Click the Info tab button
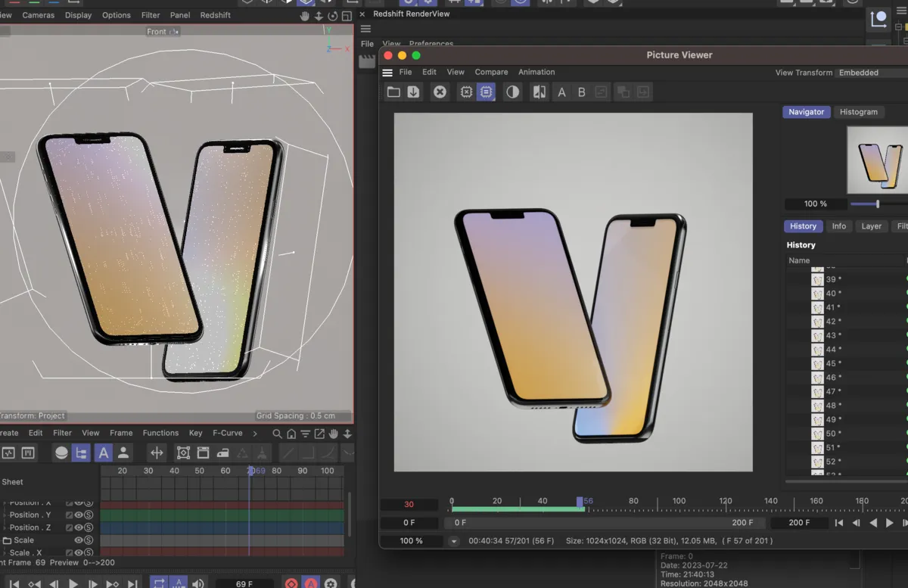Viewport: 908px width, 588px height. tap(838, 226)
